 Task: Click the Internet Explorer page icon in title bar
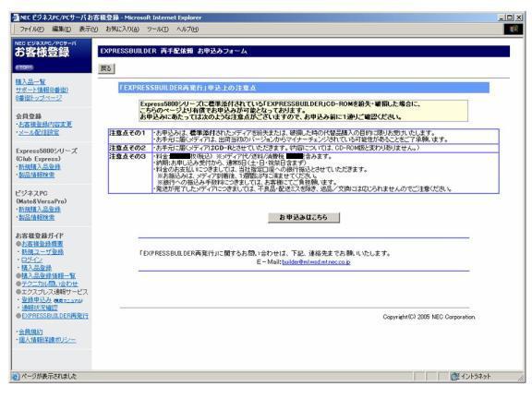pyautogui.click(x=16, y=18)
